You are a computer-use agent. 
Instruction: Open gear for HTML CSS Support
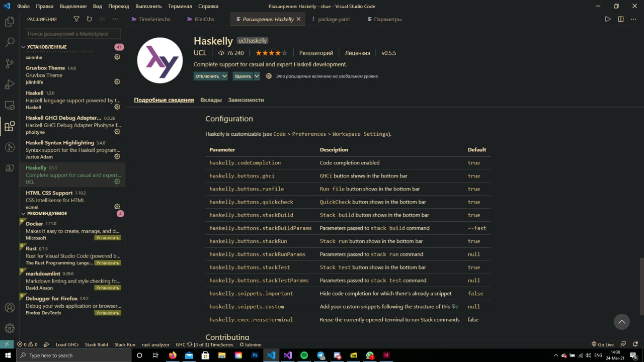117,207
